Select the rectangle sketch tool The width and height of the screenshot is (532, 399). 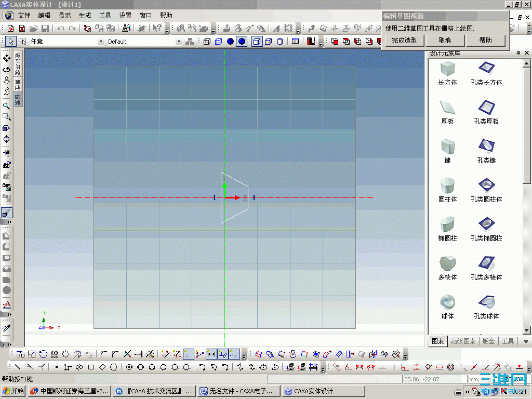91,367
